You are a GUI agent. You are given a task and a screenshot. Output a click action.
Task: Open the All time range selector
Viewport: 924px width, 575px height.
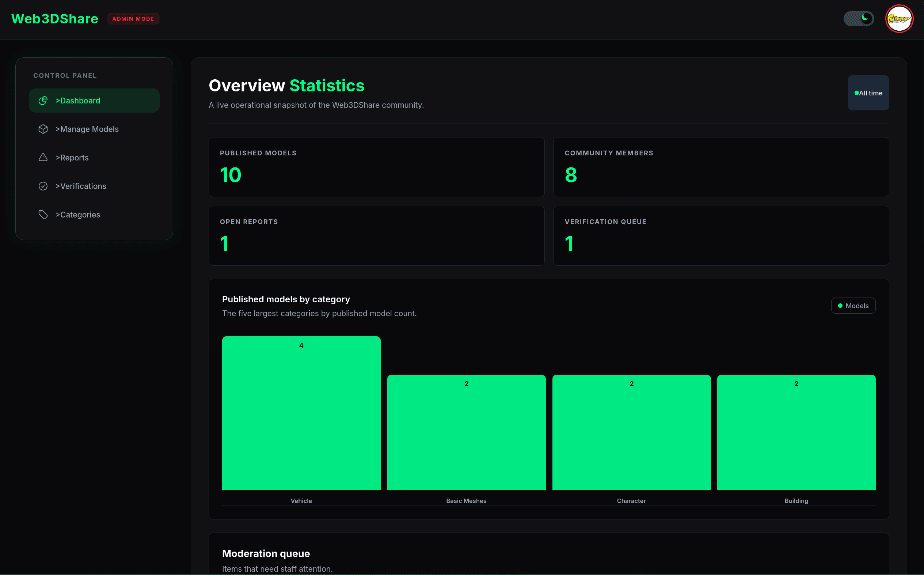pyautogui.click(x=868, y=93)
